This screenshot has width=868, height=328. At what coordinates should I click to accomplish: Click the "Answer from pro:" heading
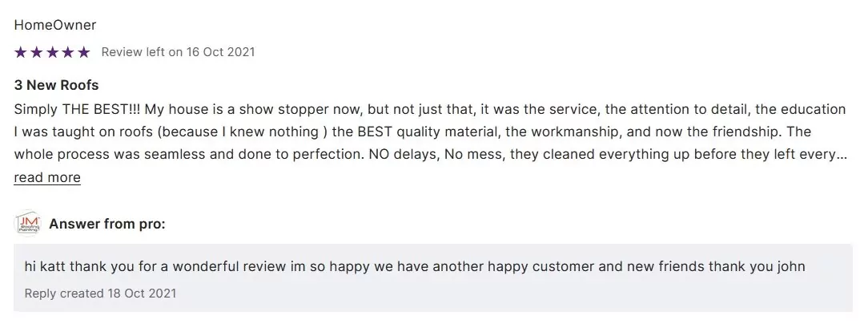[107, 224]
